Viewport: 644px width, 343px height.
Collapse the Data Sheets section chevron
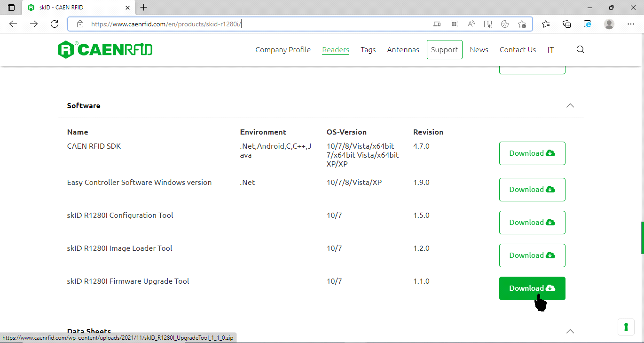tap(570, 331)
